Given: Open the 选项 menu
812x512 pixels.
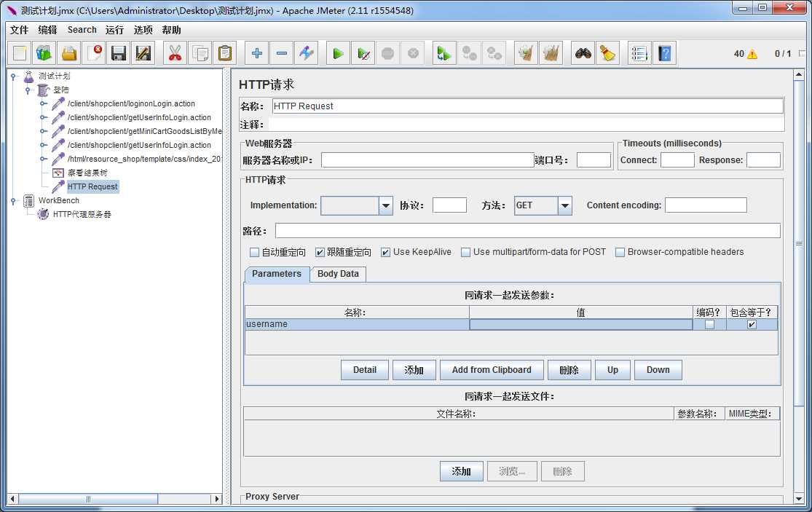Looking at the screenshot, I should 143,30.
